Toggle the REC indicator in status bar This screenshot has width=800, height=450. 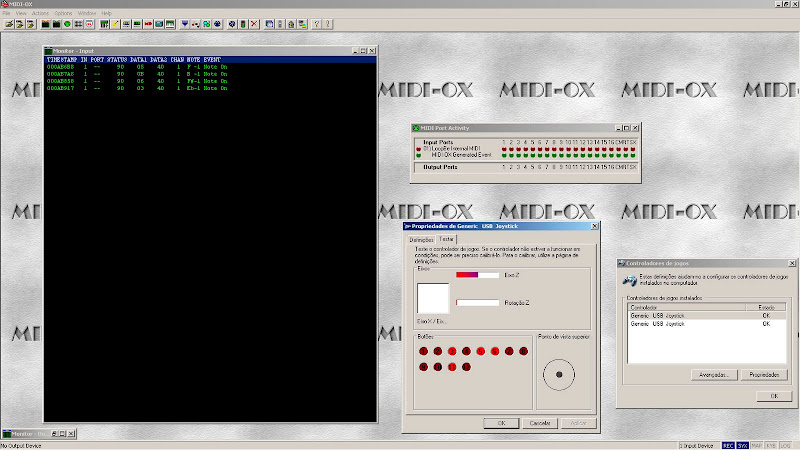(x=728, y=446)
